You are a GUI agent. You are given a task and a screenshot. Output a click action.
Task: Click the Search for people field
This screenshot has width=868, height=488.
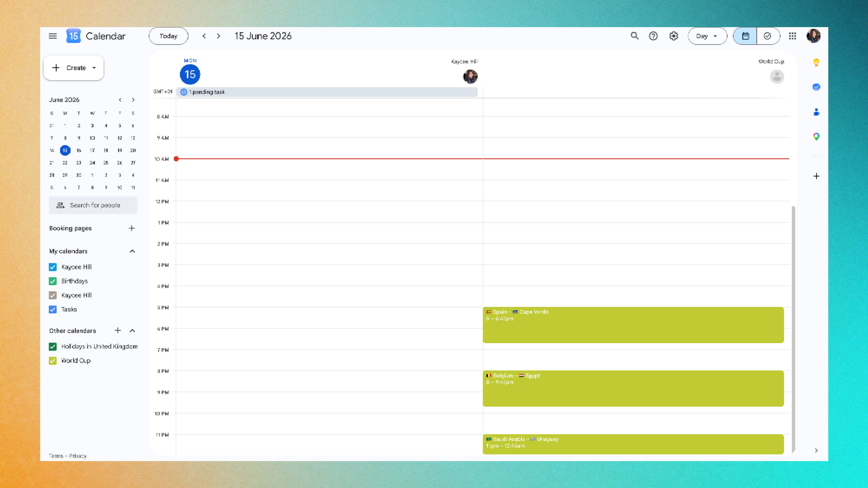click(93, 205)
